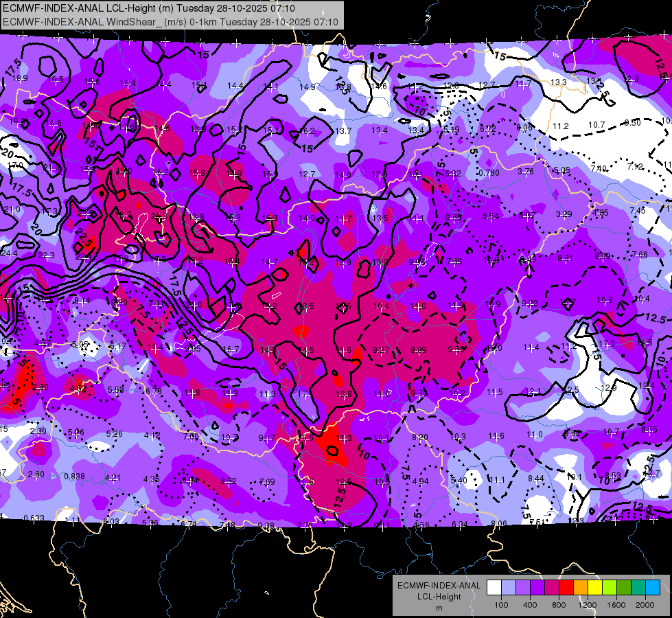Select the vivid violet legend swatch

click(x=537, y=588)
